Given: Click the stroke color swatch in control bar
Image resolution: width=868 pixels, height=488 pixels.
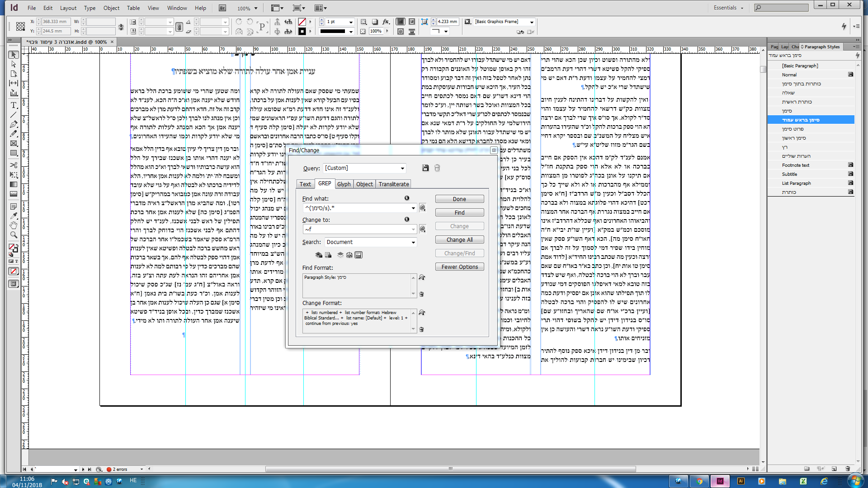Looking at the screenshot, I should tap(302, 31).
